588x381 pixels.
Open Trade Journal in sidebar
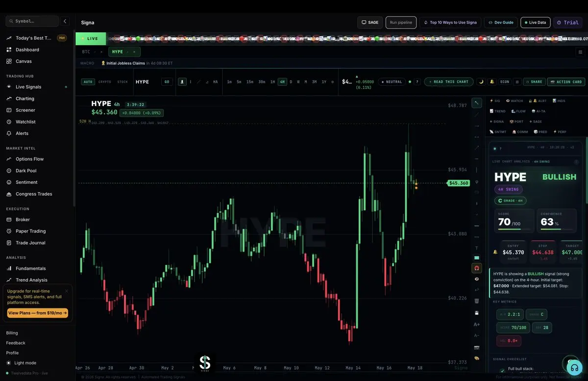coord(30,243)
